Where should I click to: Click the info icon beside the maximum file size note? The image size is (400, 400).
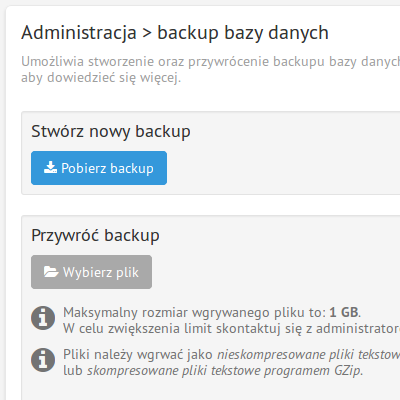pyautogui.click(x=43, y=318)
